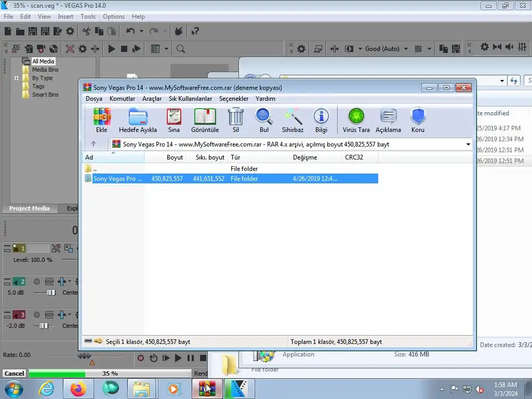Click the Sına (Test) archive icon
Image resolution: width=532 pixels, height=399 pixels.
click(174, 121)
